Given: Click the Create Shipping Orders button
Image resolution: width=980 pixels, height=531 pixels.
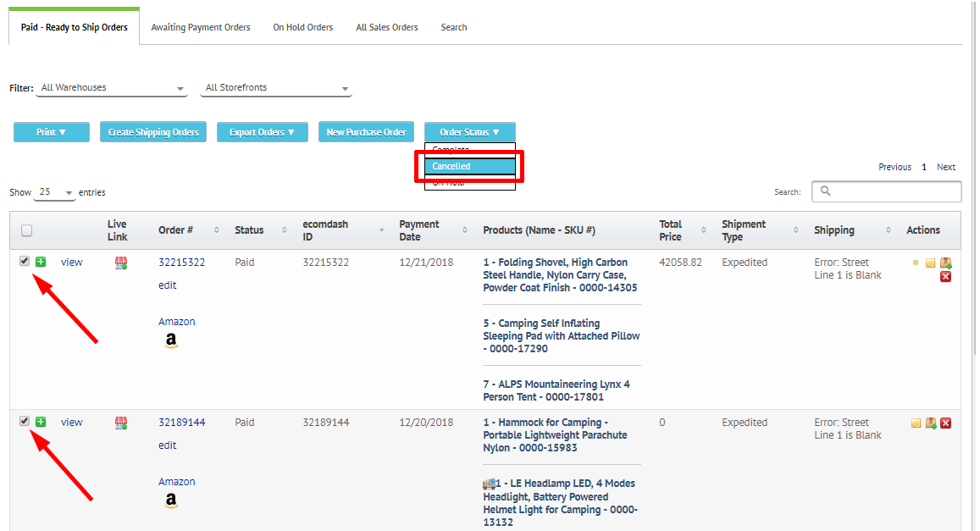Looking at the screenshot, I should coord(152,131).
